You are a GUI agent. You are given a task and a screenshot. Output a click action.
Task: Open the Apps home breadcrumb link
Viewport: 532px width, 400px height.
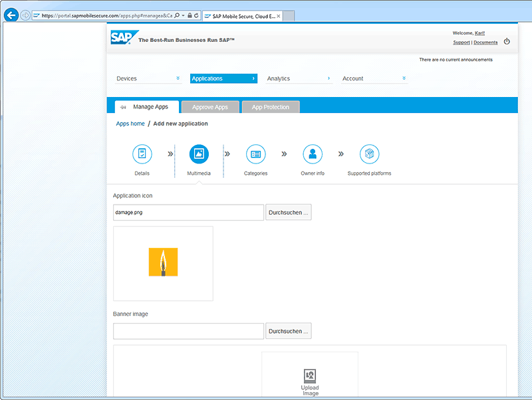[x=130, y=124]
